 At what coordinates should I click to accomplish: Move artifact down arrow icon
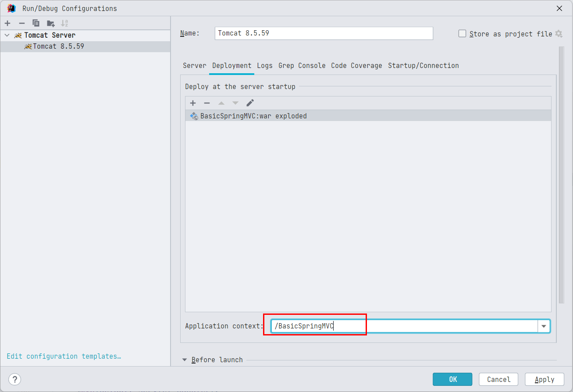[235, 103]
